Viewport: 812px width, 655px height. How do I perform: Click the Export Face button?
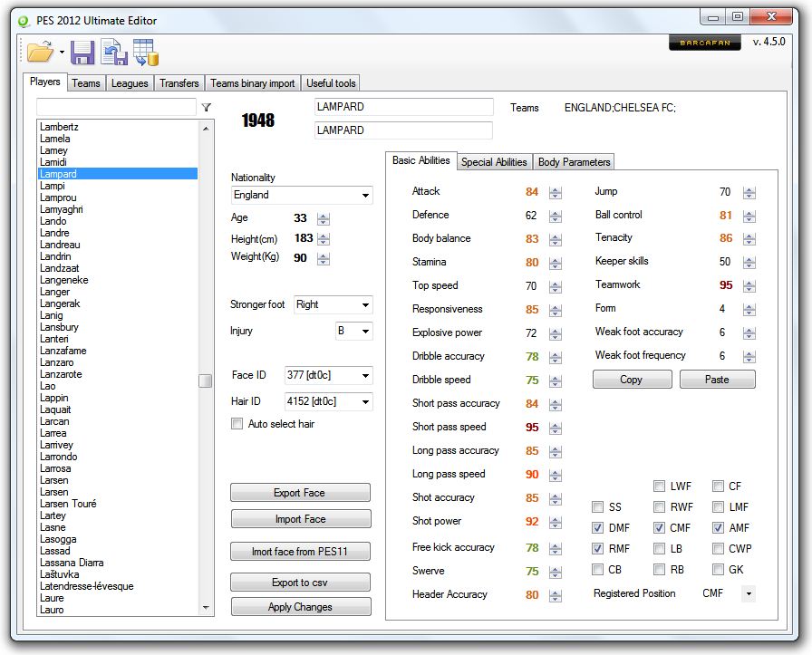(x=300, y=493)
